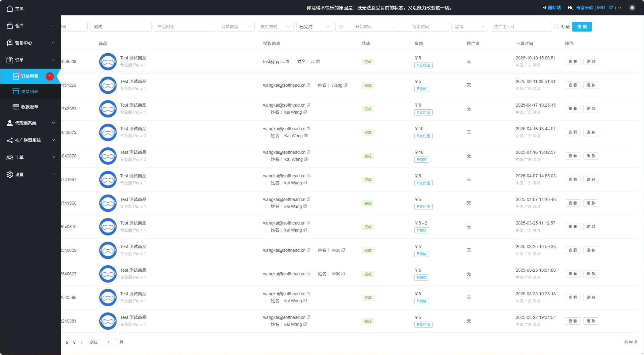Screen dimensions: 644x355
Task: Click the 搜索 search button
Action: coord(582,27)
